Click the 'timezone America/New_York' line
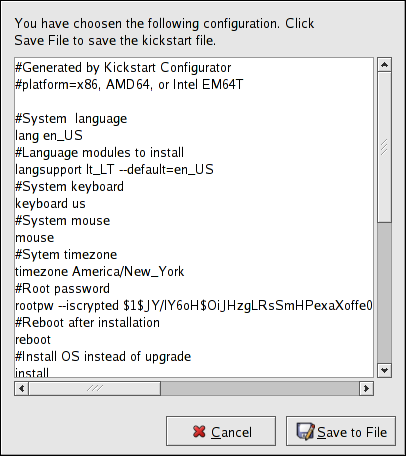 click(x=100, y=272)
